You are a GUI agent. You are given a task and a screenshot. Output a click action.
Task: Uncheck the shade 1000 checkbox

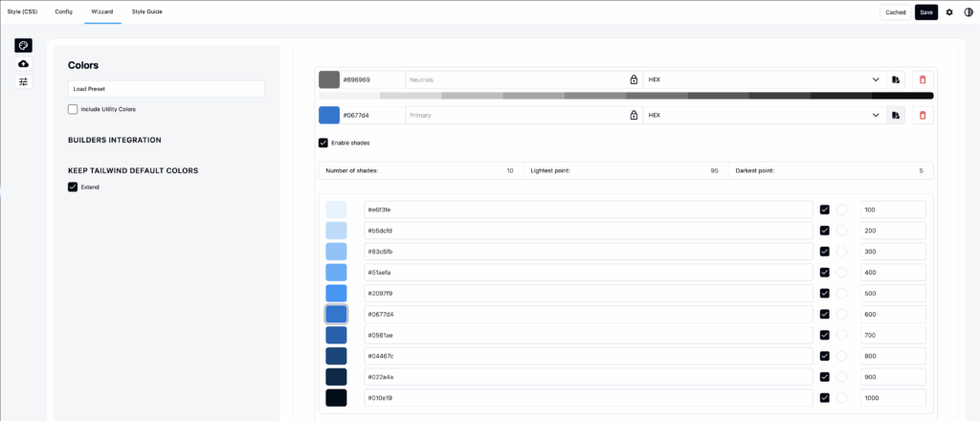tap(824, 398)
